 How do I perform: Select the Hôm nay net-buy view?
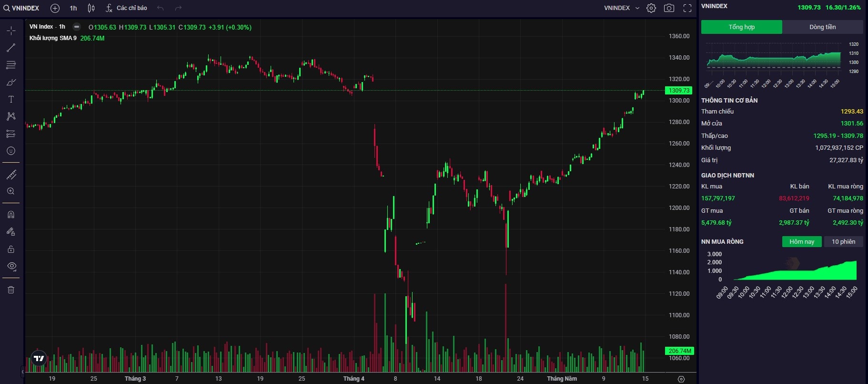(802, 242)
